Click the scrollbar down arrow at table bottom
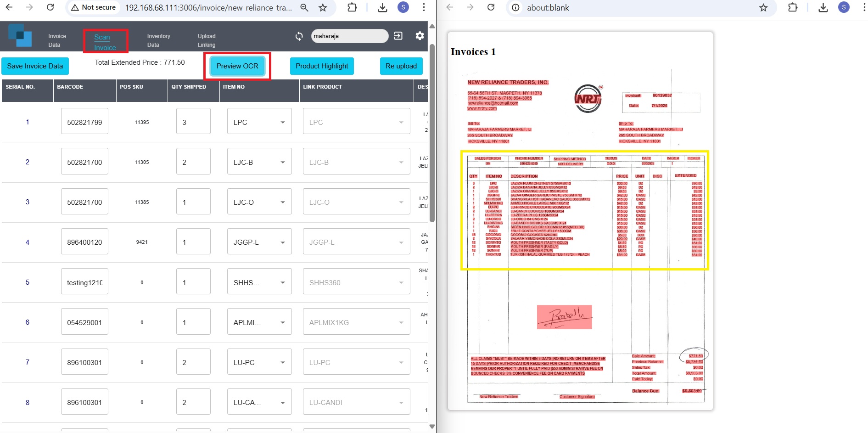Screen dimensions: 868x433 [432, 427]
